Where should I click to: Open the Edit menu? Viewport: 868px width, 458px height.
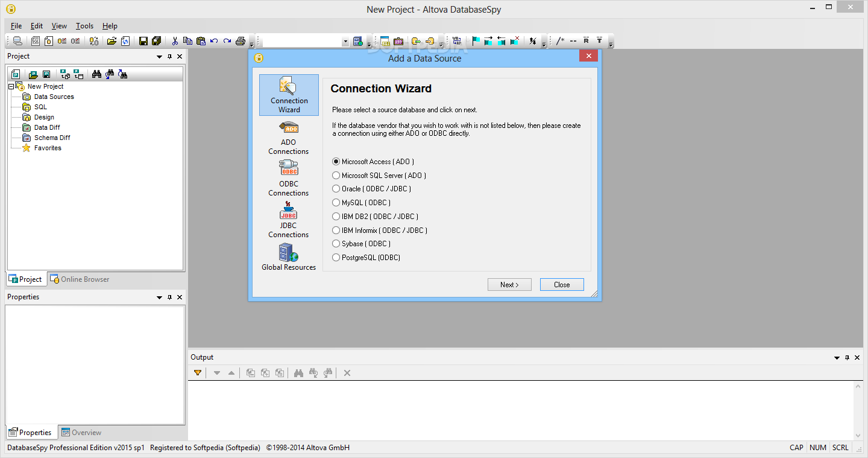pos(37,26)
